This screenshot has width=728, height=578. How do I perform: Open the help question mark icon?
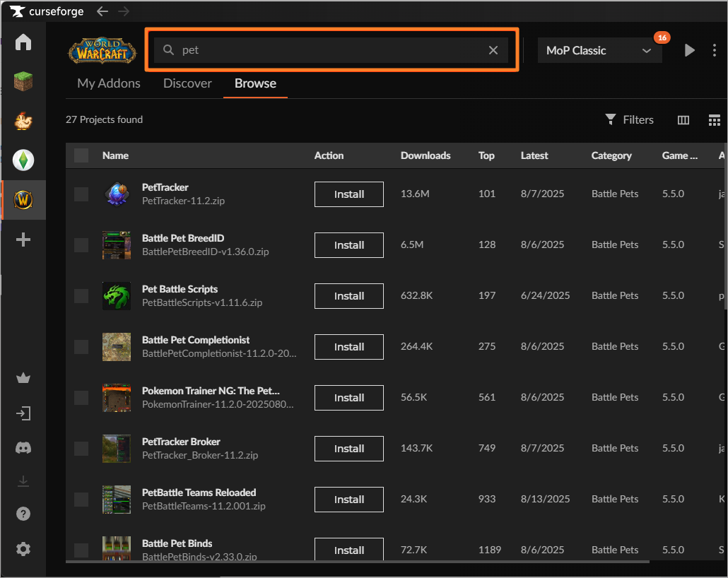point(23,514)
